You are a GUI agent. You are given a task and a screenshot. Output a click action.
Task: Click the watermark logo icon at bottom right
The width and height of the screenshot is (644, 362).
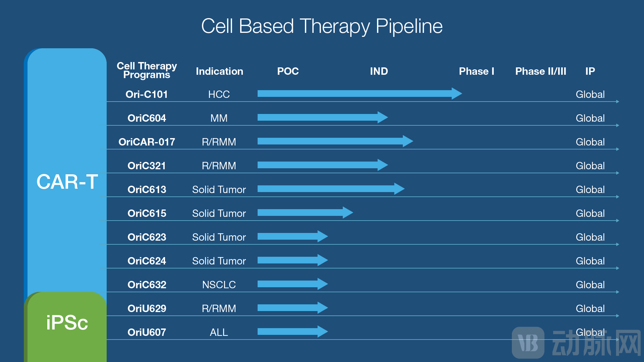(528, 343)
